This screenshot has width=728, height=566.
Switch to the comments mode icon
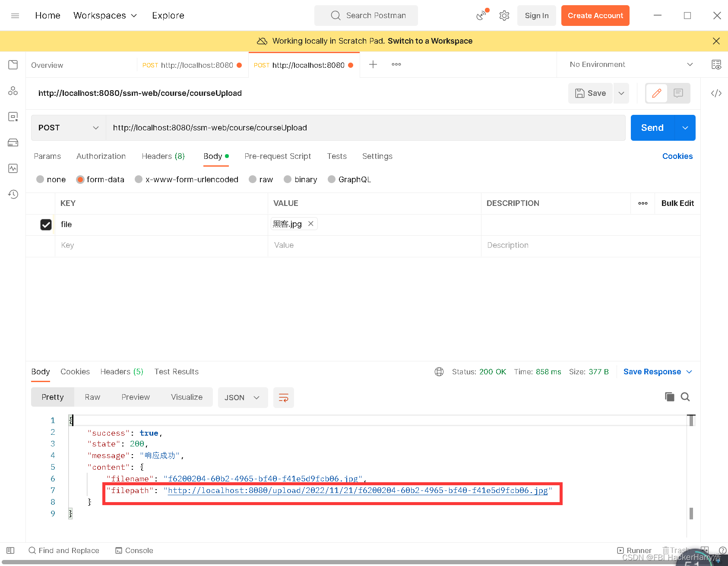tap(678, 93)
